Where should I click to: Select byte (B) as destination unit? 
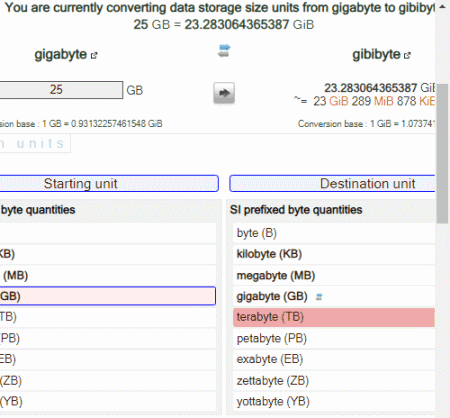tap(334, 233)
